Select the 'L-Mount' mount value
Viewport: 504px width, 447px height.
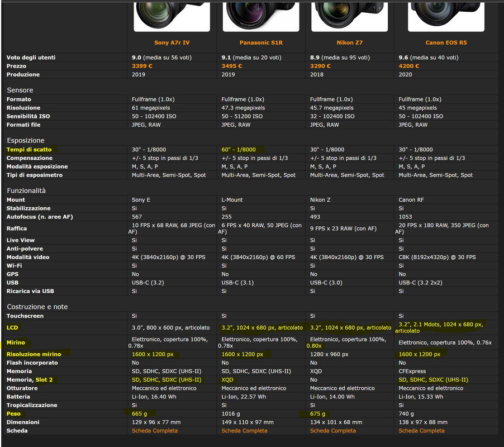coord(232,199)
